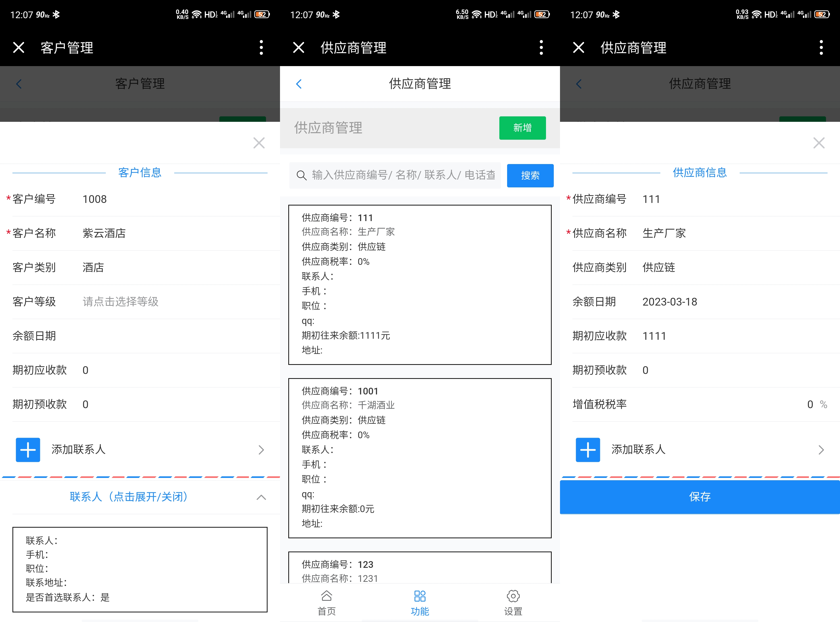The width and height of the screenshot is (840, 622).
Task: Close the 客户管理 web page with X
Action: pyautogui.click(x=18, y=48)
